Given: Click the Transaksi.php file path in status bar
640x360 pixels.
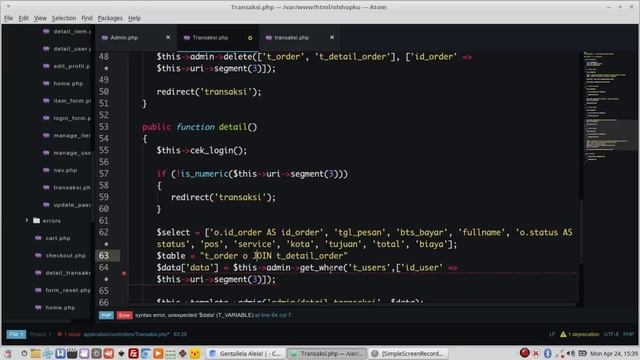Looking at the screenshot, I should tap(127, 334).
